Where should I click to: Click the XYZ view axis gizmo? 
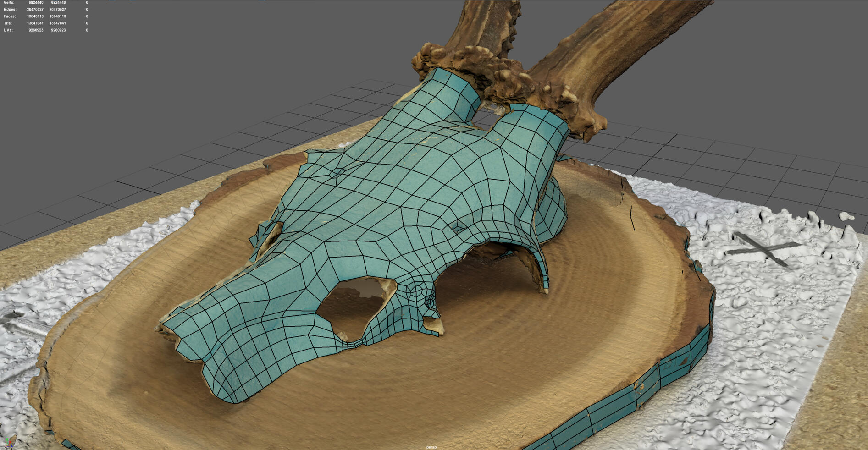(x=10, y=441)
